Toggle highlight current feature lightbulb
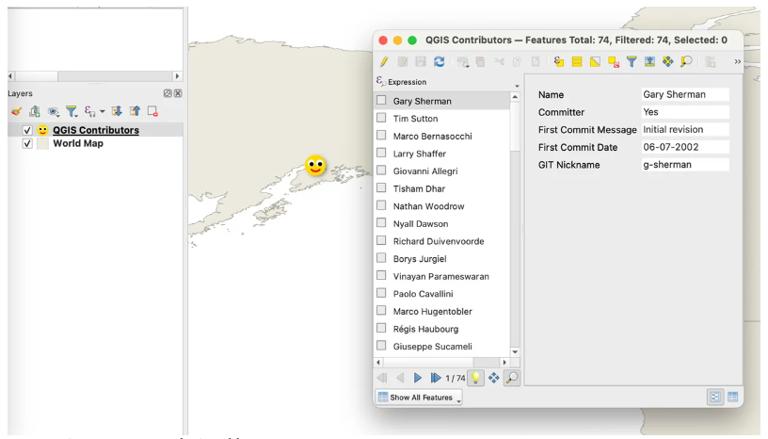 coord(475,378)
